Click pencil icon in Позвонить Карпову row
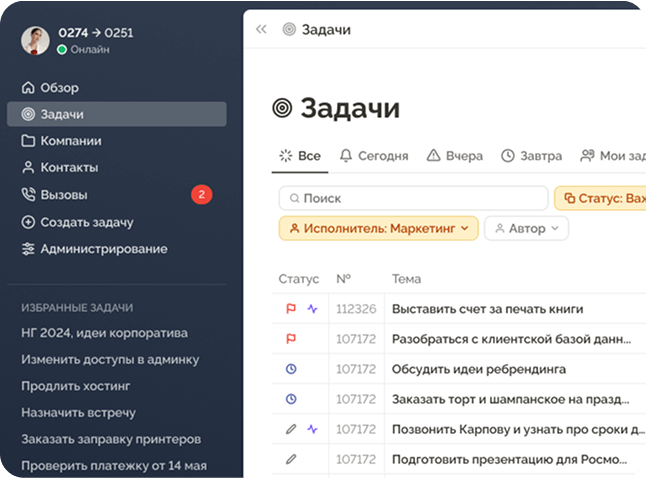Image resolution: width=646 pixels, height=478 pixels. tap(291, 429)
